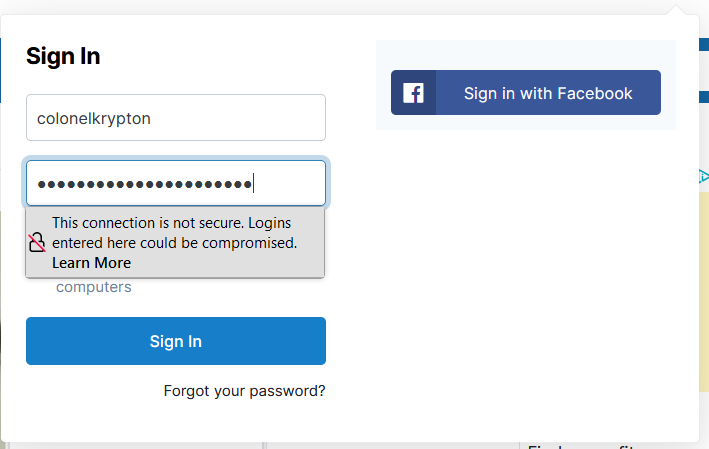Click Sign in with Facebook button text
Viewport: 709px width, 449px height.
point(548,93)
